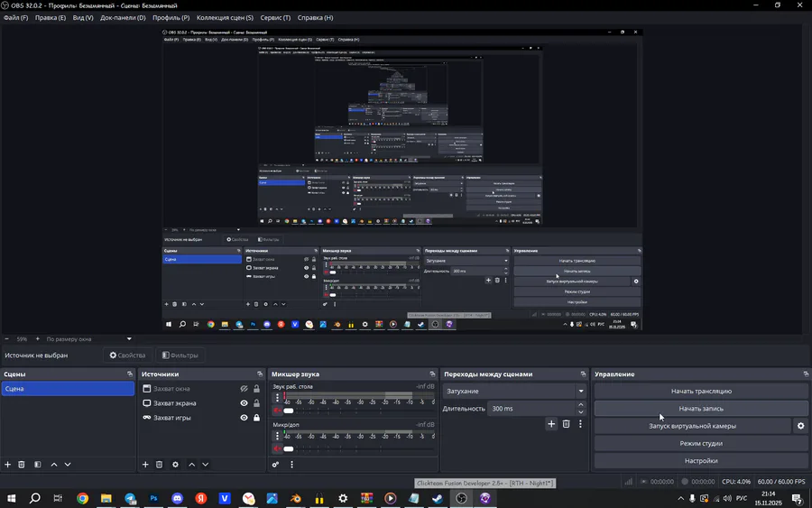Click the add source plus icon
This screenshot has height=508, width=812.
(x=145, y=465)
